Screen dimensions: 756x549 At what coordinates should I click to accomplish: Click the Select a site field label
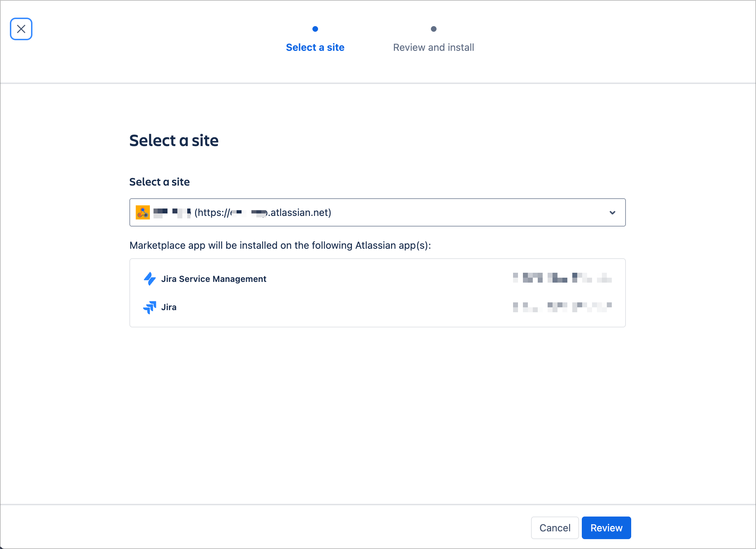(x=159, y=182)
